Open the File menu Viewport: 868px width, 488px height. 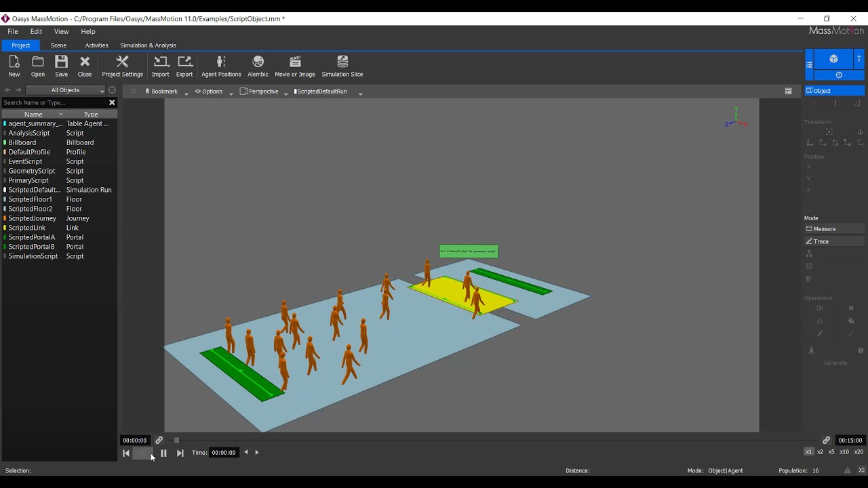[13, 31]
